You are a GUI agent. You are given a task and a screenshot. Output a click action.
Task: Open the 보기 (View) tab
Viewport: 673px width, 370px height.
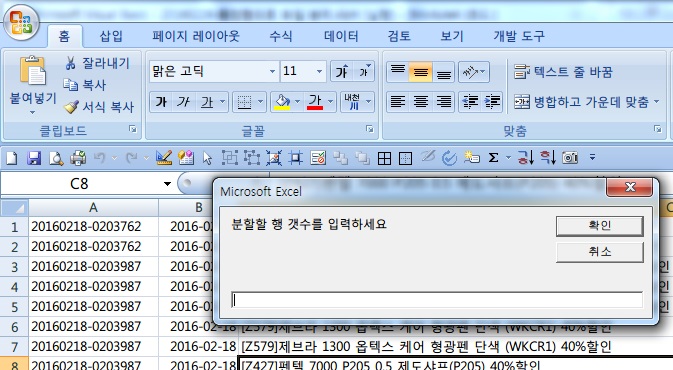point(452,36)
